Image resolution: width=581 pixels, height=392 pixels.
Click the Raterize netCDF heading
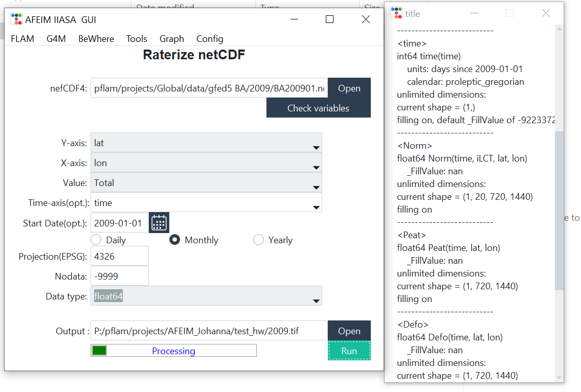click(194, 55)
